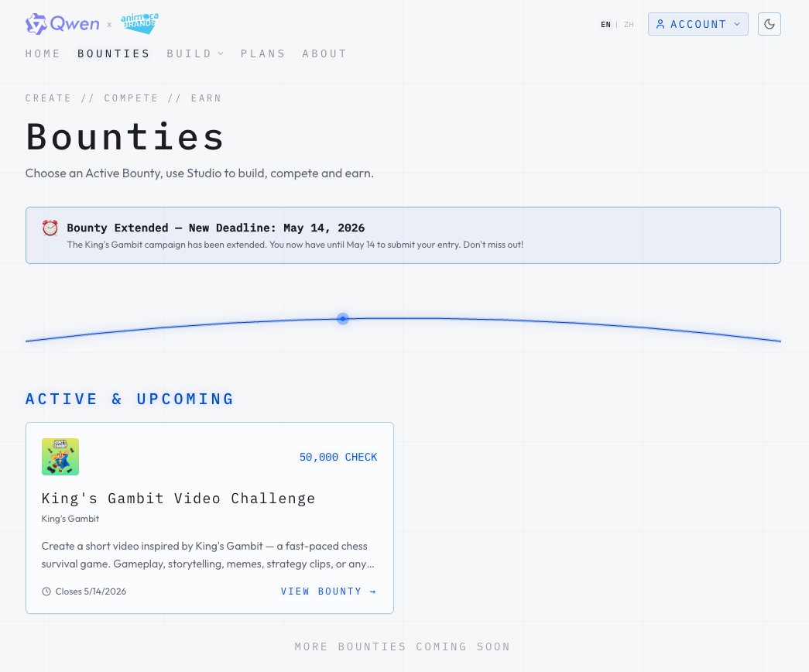
Task: Click the clock icon beside Closes 5/14/2026
Action: click(x=46, y=591)
